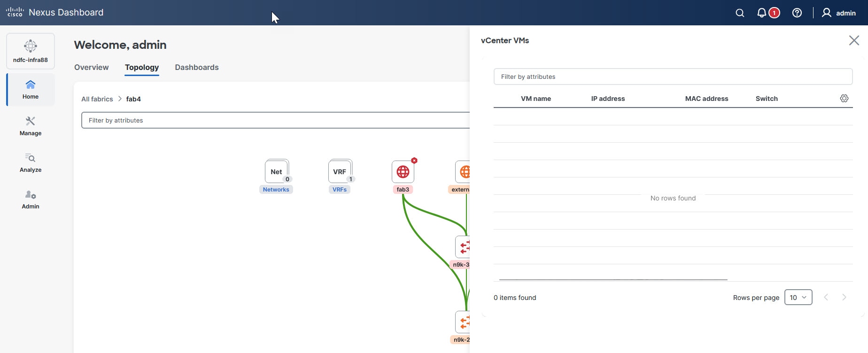Sort by VM name column
This screenshot has height=353, width=868.
point(536,99)
